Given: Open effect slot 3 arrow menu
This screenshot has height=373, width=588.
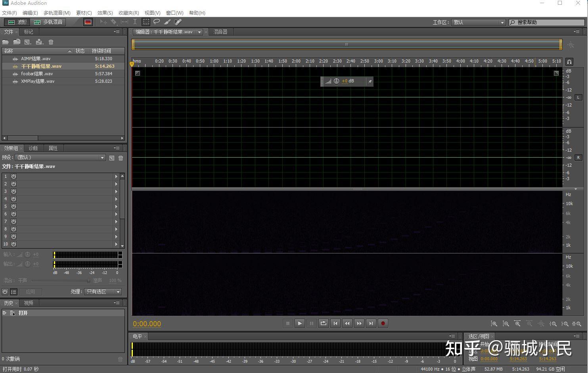Looking at the screenshot, I should 116,191.
